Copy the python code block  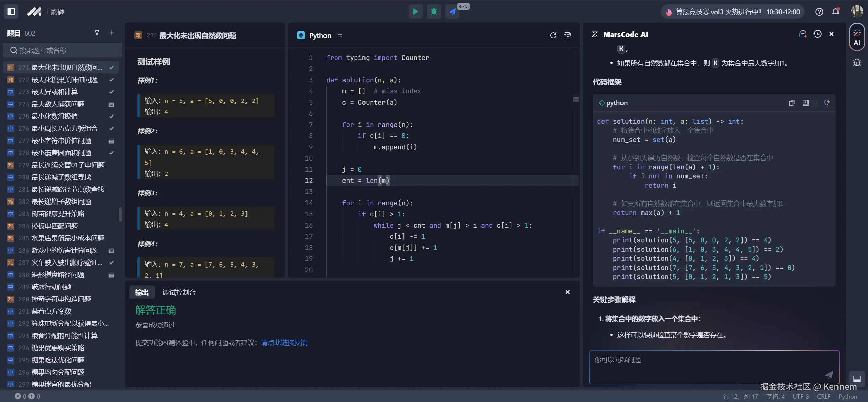click(x=791, y=103)
